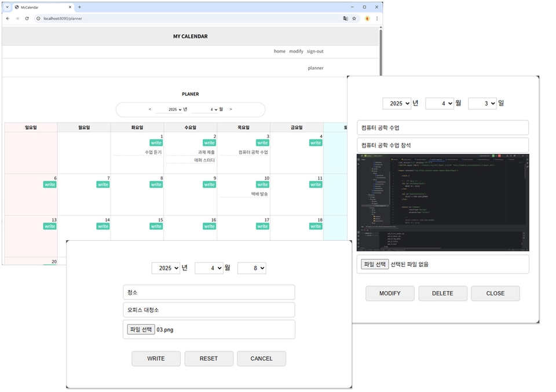Select the MyCalendar browser tab
This screenshot has height=392, width=556.
point(42,7)
